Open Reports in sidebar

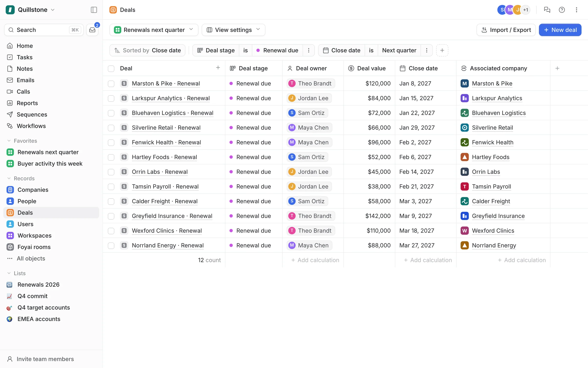click(x=51, y=103)
